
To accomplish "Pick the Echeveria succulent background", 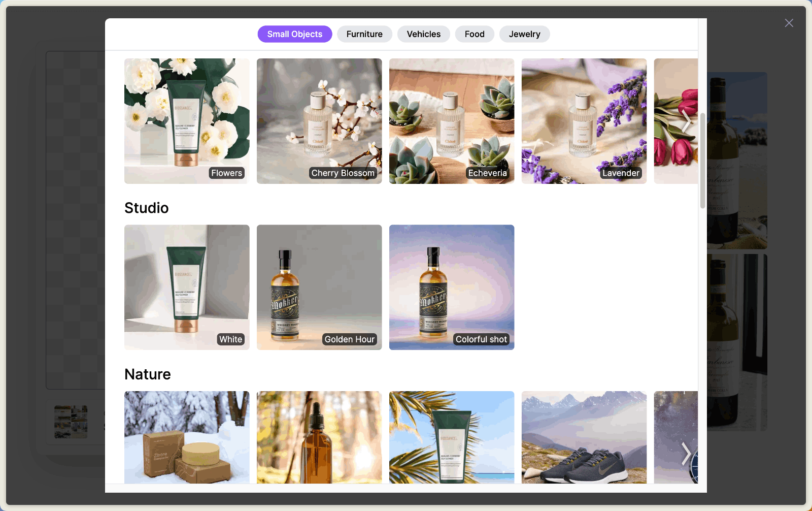I will pyautogui.click(x=452, y=121).
